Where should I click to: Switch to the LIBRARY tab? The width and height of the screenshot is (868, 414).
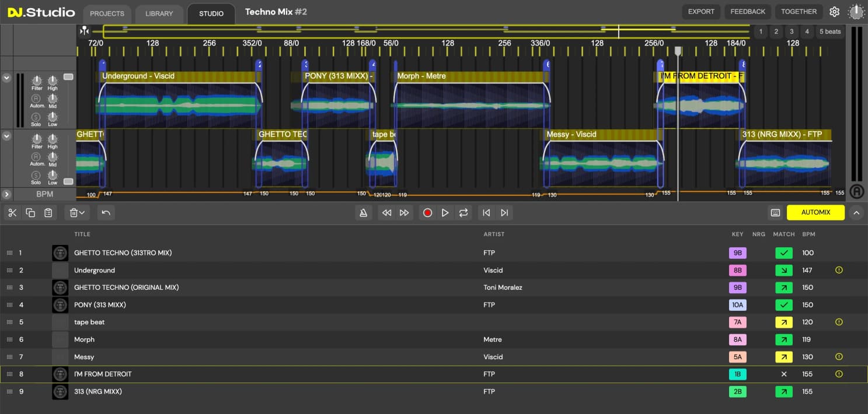159,13
